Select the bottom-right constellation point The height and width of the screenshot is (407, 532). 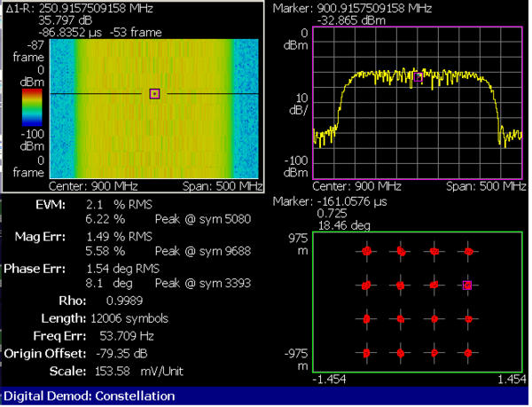467,353
